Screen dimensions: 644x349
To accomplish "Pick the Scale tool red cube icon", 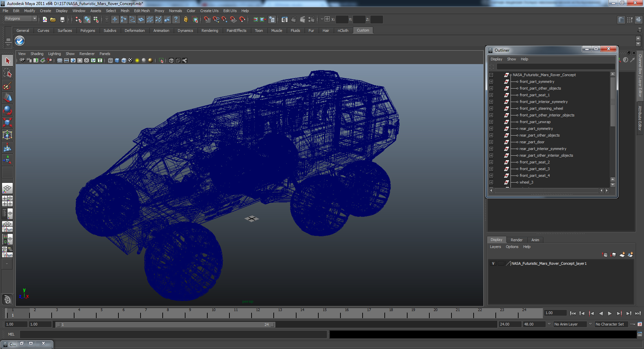I will [7, 122].
